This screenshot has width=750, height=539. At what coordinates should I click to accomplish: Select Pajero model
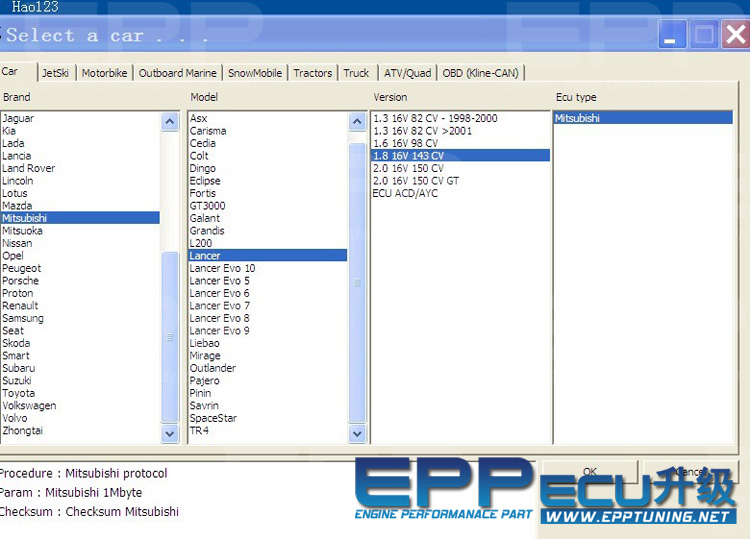[x=268, y=380]
